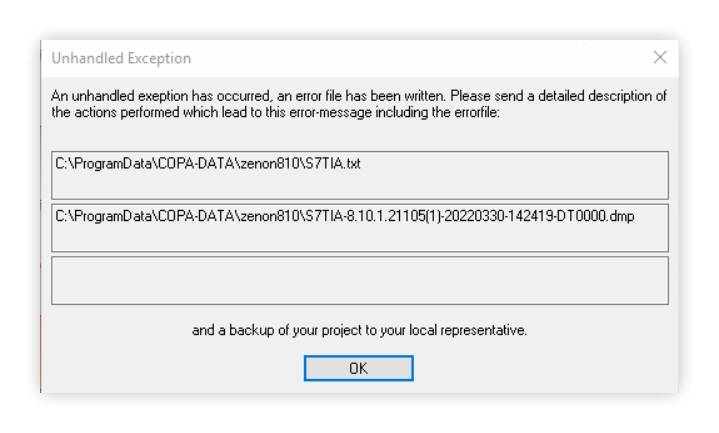
Task: Click the empty third text box
Action: [360, 280]
